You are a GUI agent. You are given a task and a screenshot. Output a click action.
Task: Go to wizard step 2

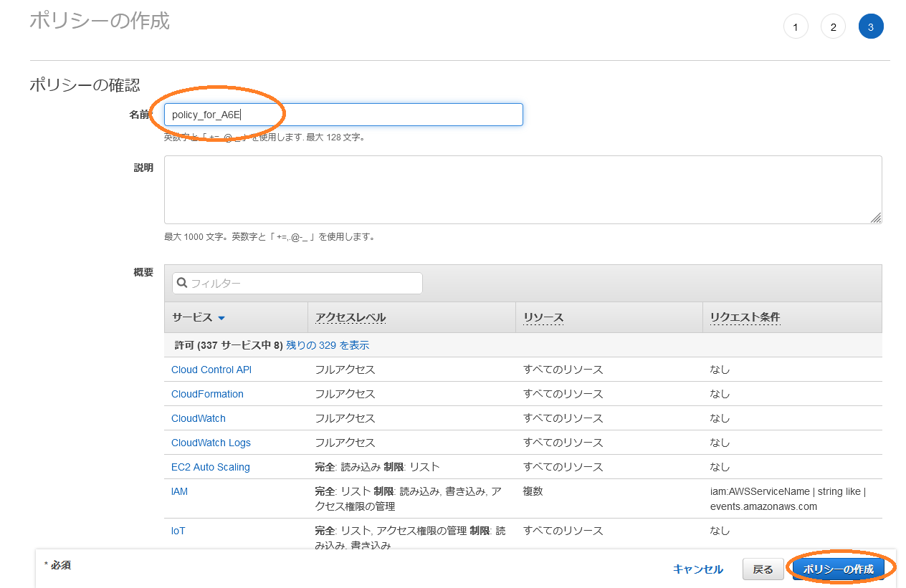pos(833,27)
